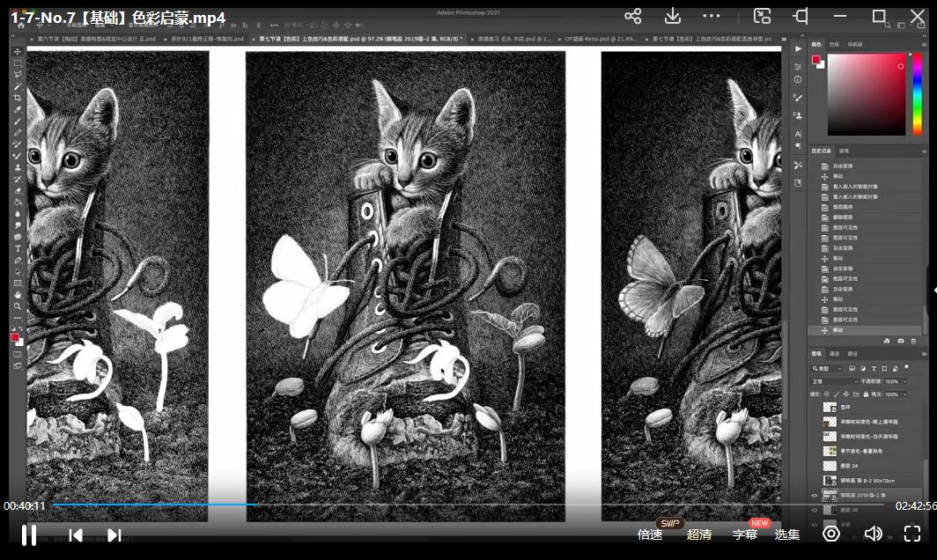Switch to the 画笔 tab beside History
The width and height of the screenshot is (937, 560).
pyautogui.click(x=844, y=151)
